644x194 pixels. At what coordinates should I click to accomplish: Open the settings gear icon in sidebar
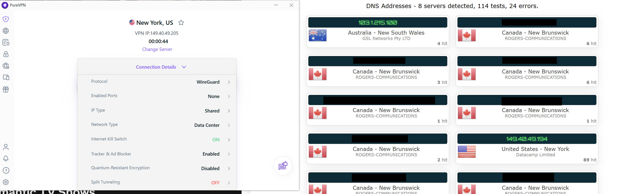coord(6,182)
